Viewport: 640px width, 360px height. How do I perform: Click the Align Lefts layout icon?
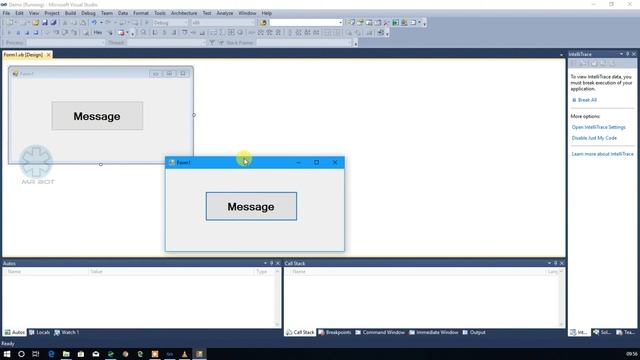tap(155, 33)
